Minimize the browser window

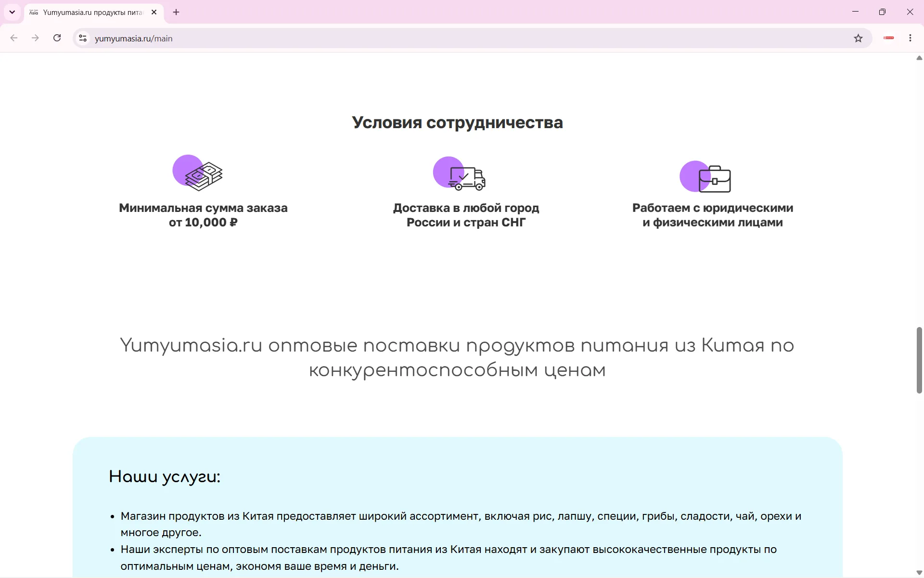coord(855,12)
